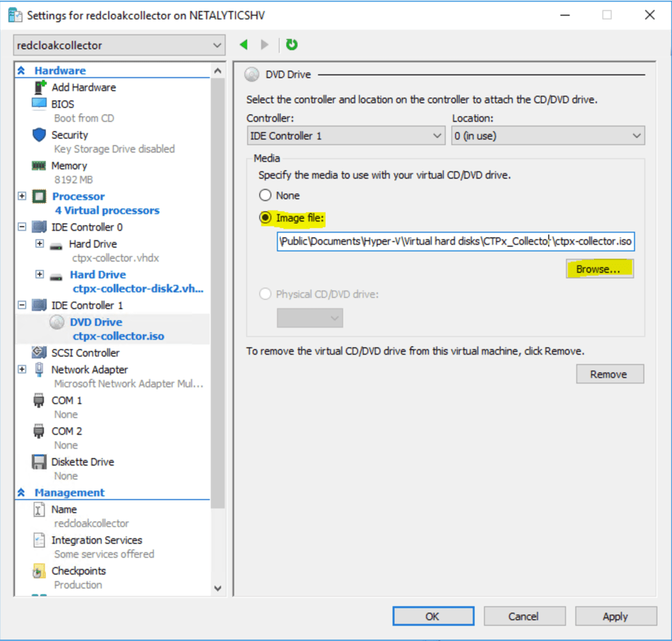Remove the virtual DVD drive with Remove

tap(609, 373)
